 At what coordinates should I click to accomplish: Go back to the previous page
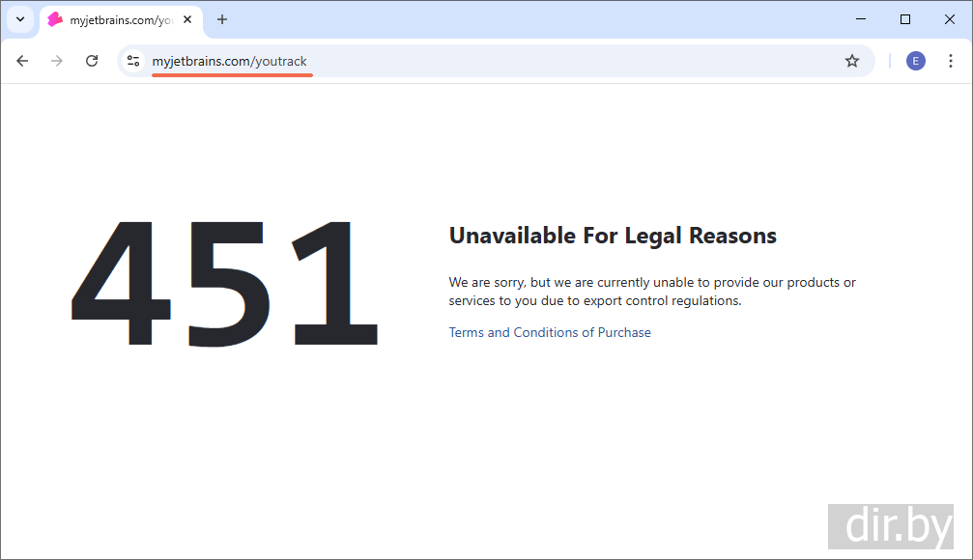click(x=22, y=61)
